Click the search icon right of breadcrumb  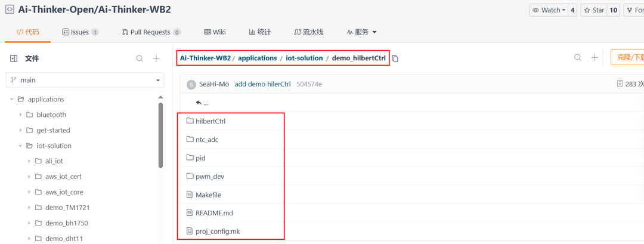pos(577,57)
